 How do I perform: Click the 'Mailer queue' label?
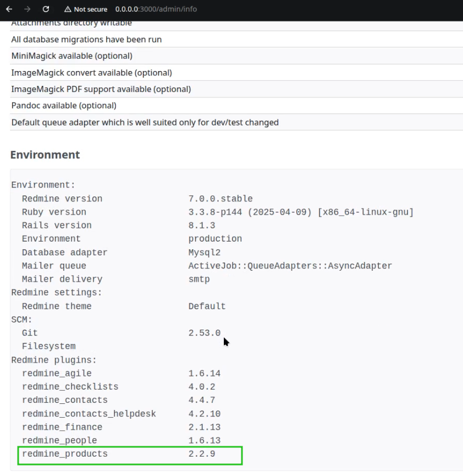54,266
